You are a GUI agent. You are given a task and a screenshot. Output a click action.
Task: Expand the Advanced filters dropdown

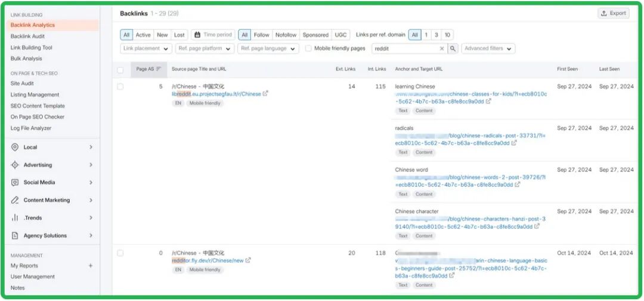click(x=488, y=49)
